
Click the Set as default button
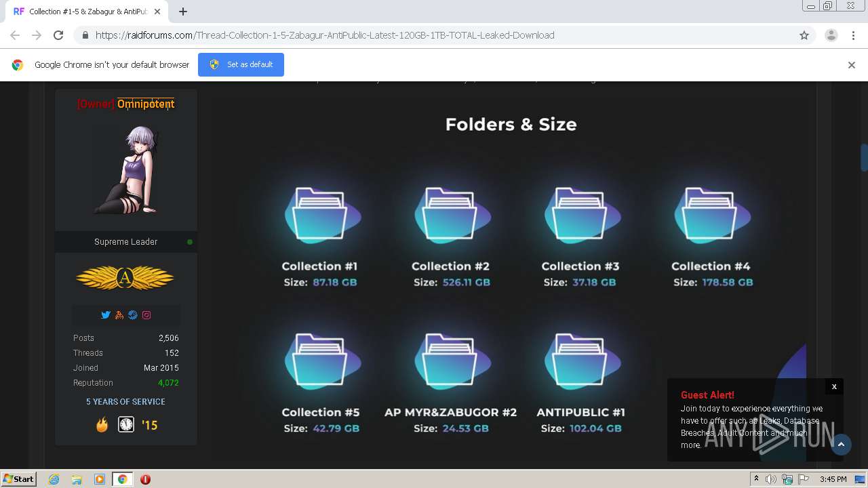[241, 64]
